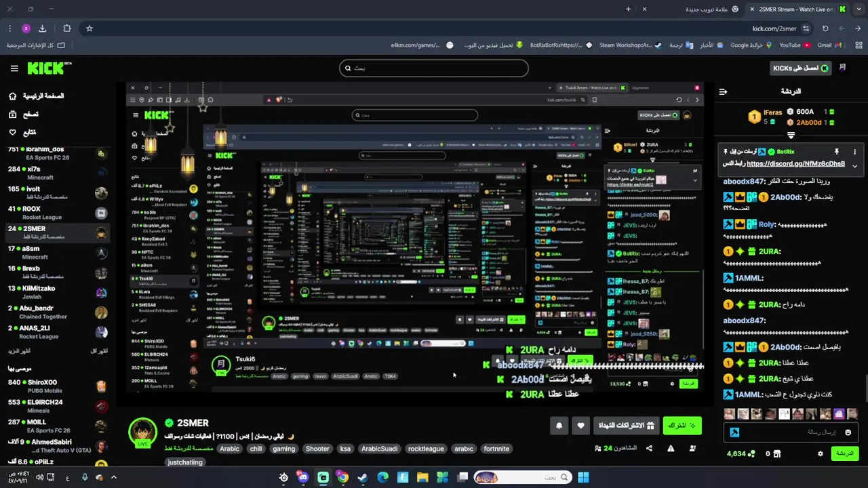Expand the chat leaderboard arrow

791,136
